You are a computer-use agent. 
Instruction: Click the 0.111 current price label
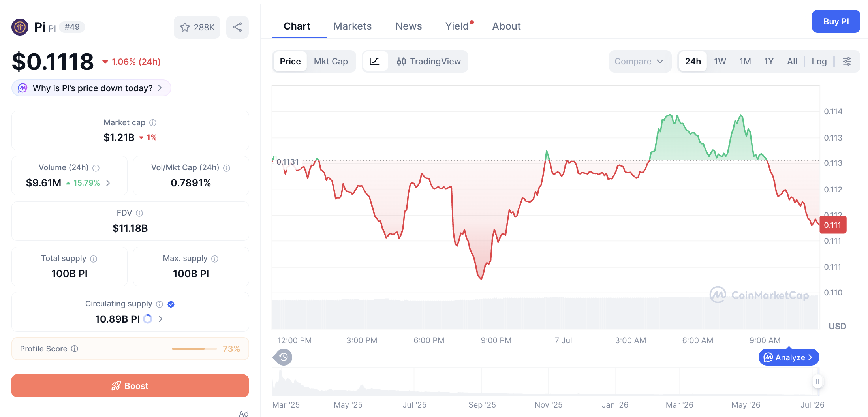click(x=833, y=225)
